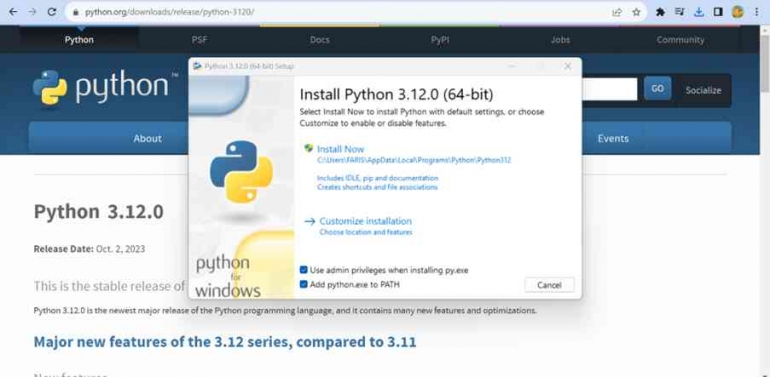770x377 pixels.
Task: Bookmark this page with the star icon
Action: [636, 12]
